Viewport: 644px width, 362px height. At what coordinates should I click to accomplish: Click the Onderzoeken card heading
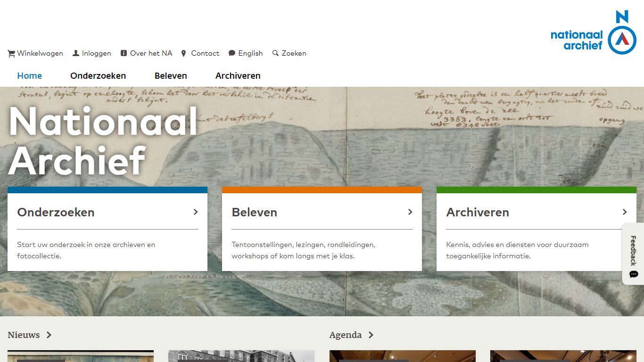pyautogui.click(x=56, y=213)
